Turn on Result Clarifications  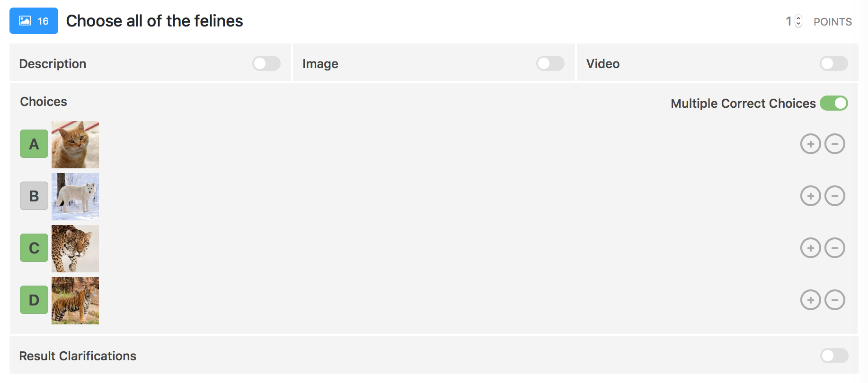[x=833, y=356]
